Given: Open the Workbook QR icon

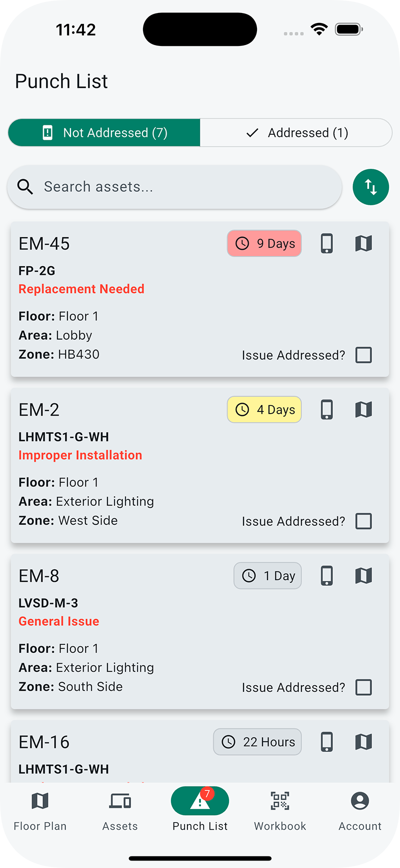Looking at the screenshot, I should (x=280, y=801).
